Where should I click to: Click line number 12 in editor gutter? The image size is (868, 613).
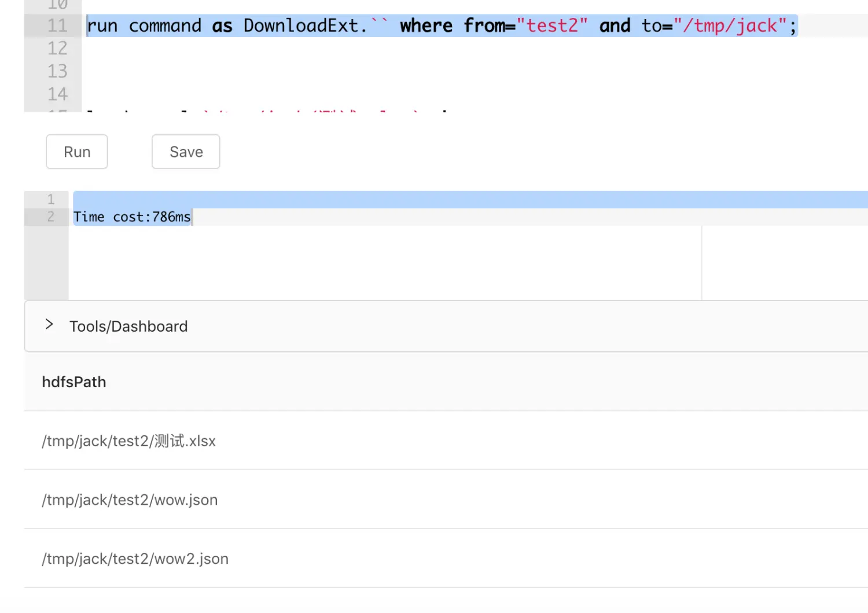pyautogui.click(x=57, y=48)
